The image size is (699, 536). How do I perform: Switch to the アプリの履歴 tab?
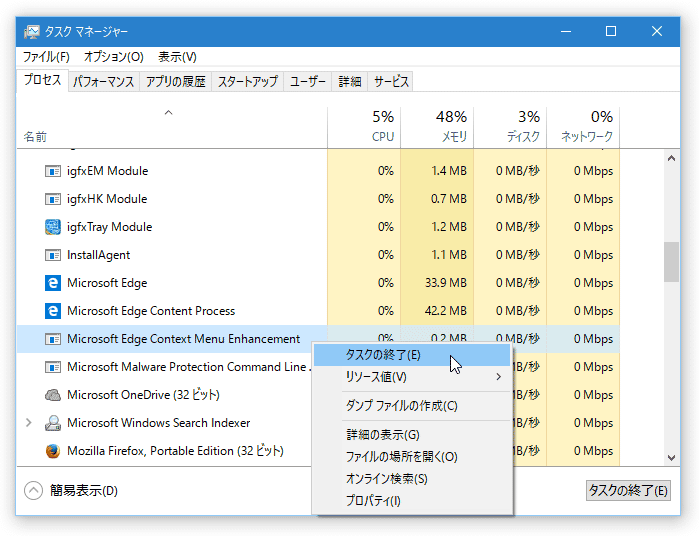(176, 82)
